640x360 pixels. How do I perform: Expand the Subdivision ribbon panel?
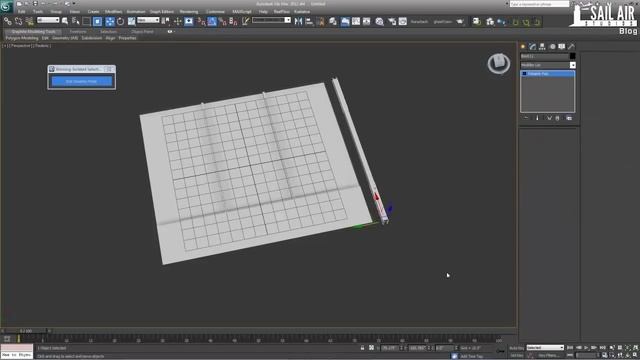click(92, 38)
